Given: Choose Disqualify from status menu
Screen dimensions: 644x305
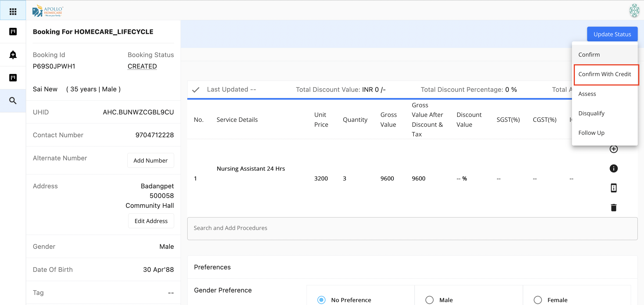Looking at the screenshot, I should 591,113.
